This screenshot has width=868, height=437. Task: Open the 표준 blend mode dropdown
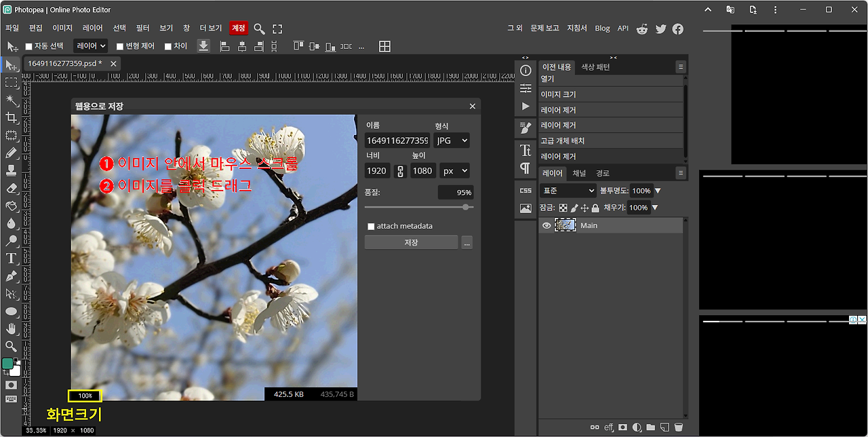[568, 191]
